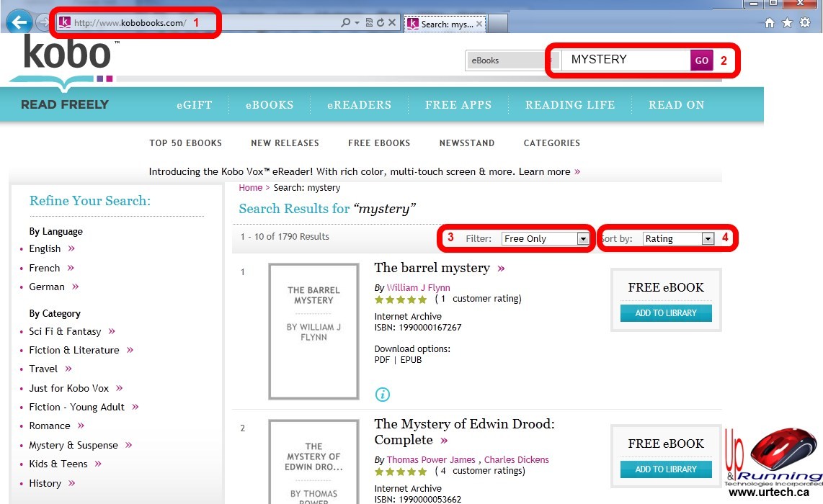Open the Sort by Rating dropdown
Screen dimensions: 823x504
[x=678, y=239]
